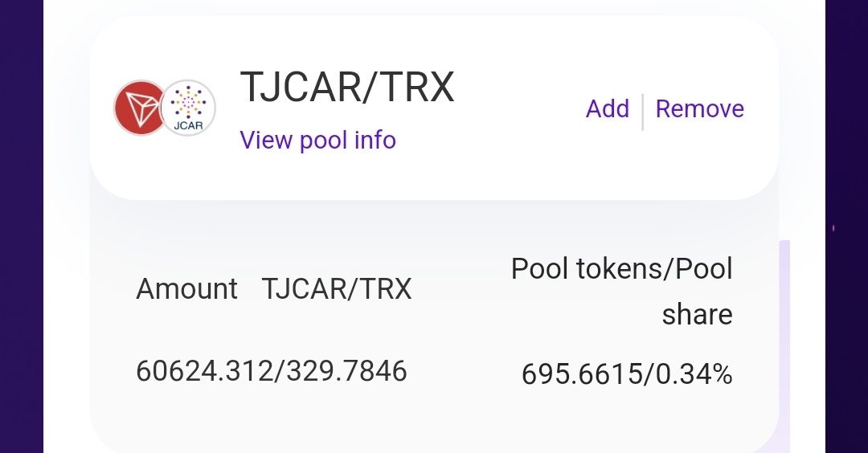Click the TJCAR/TRX column label beside Amount
Screen dimensions: 868x453
pos(337,288)
